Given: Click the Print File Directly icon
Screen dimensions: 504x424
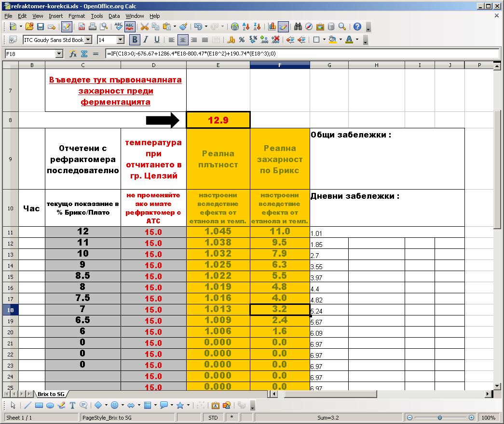Looking at the screenshot, I should coord(93,27).
